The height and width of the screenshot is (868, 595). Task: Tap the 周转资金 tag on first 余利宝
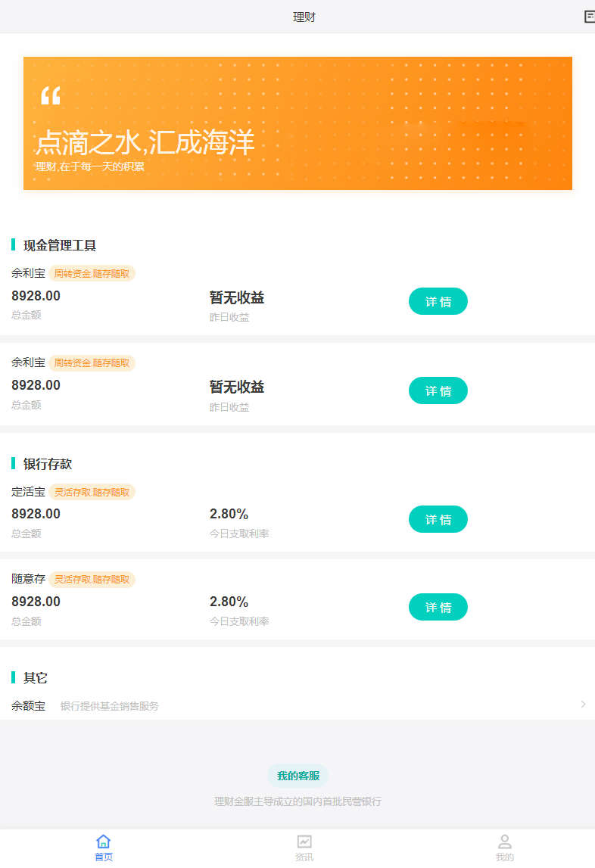tap(92, 274)
